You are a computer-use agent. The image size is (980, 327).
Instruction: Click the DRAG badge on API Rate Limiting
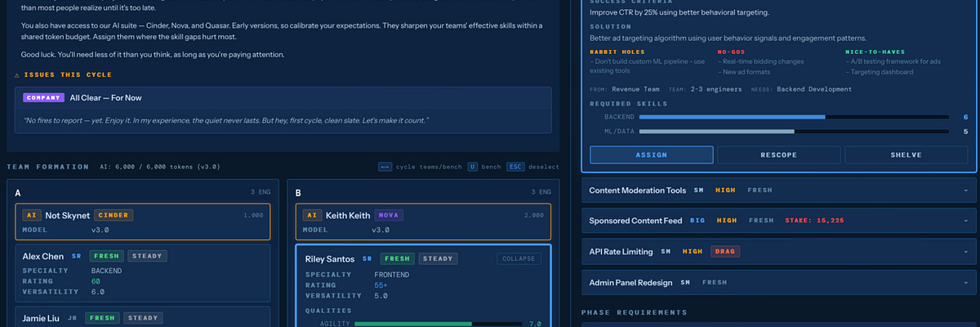tap(725, 252)
